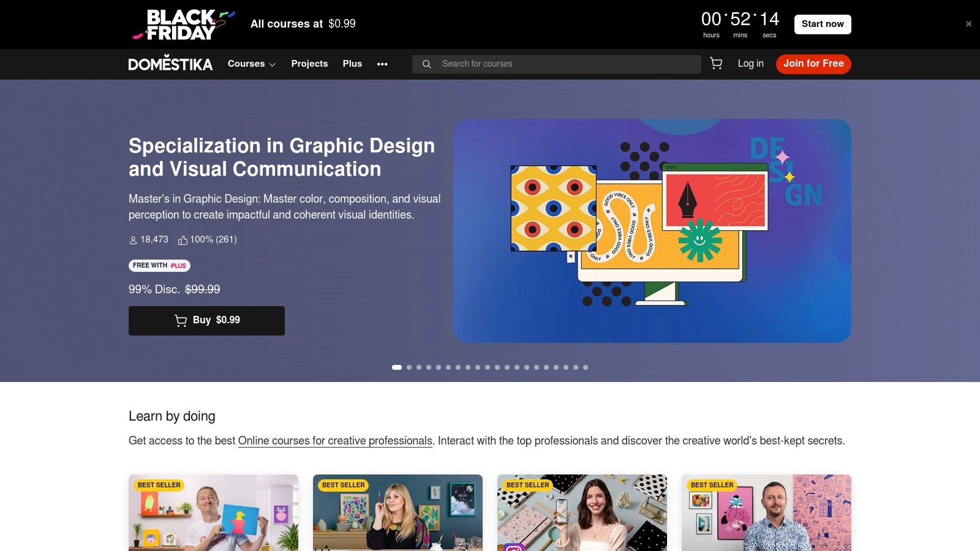Focus the 'Search for courses' field

click(557, 64)
